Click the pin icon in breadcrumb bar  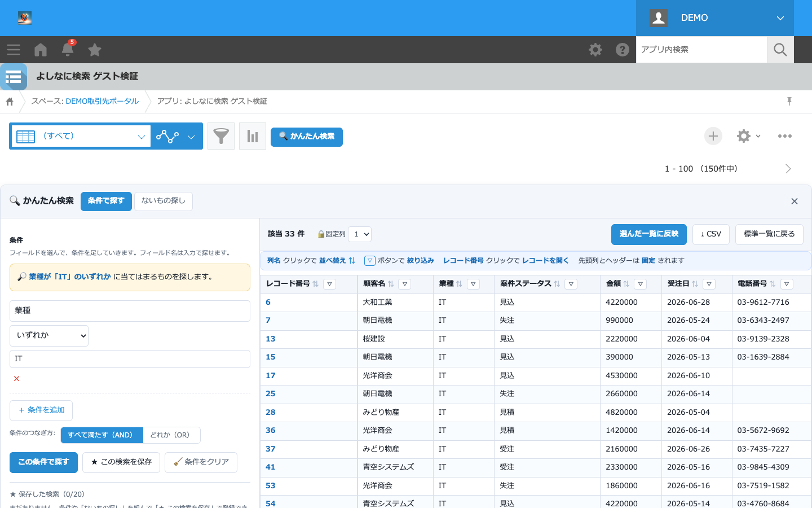(789, 101)
